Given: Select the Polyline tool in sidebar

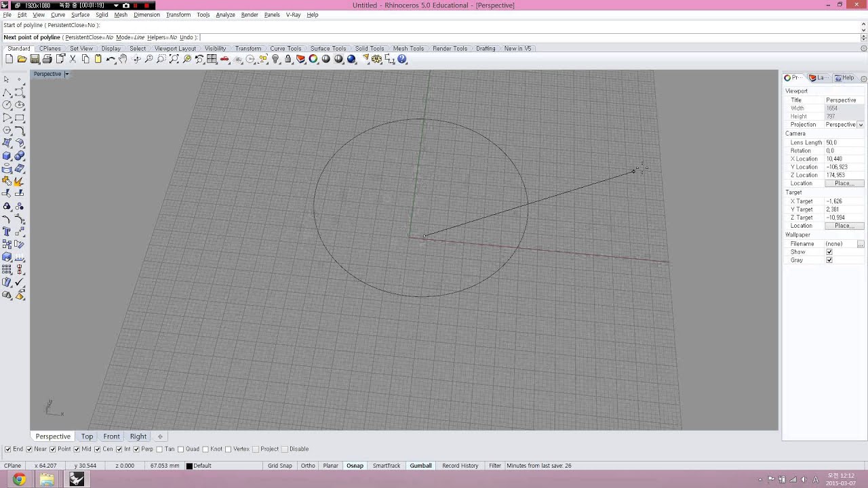Looking at the screenshot, I should click(7, 92).
